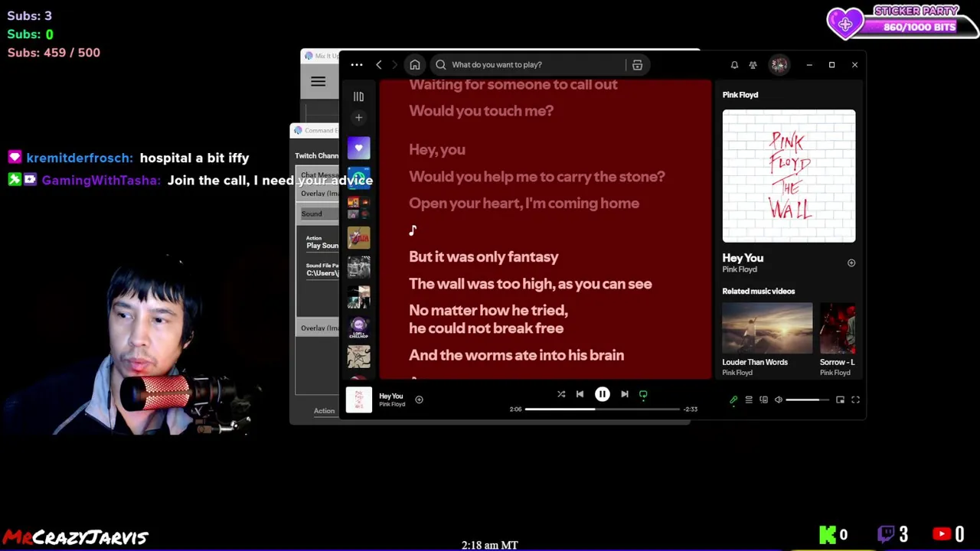980x551 pixels.
Task: Open 'Louder Than Words' music video
Action: click(767, 328)
